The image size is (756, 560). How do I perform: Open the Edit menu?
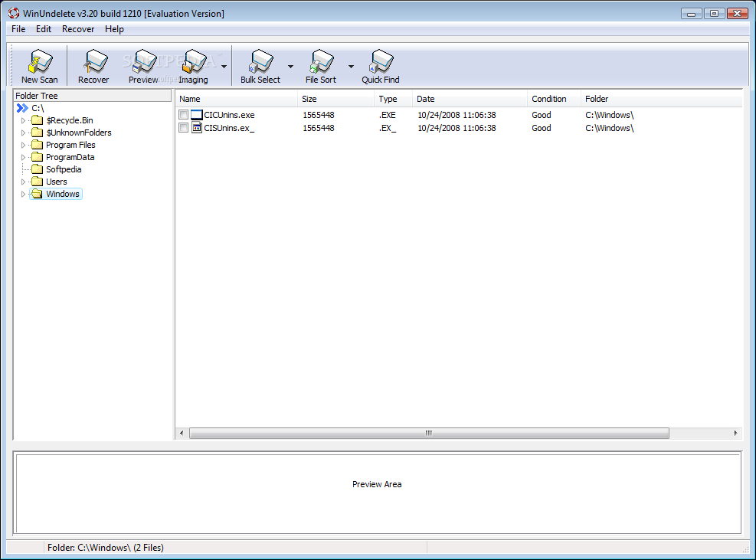(x=44, y=29)
